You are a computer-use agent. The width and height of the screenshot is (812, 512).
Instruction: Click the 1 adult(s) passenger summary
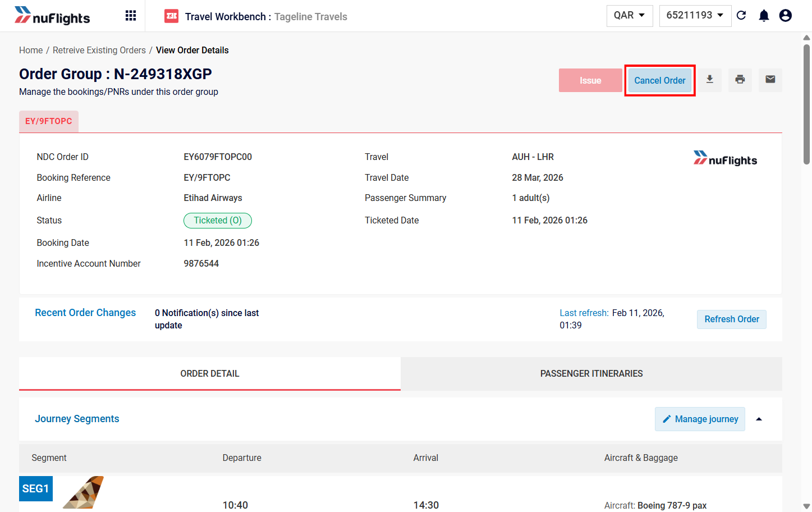[x=531, y=198]
